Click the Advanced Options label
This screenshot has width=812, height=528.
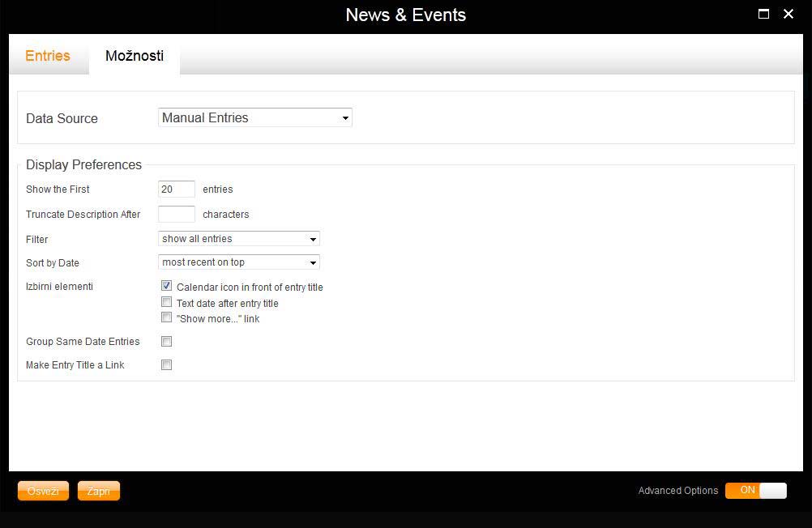point(677,491)
